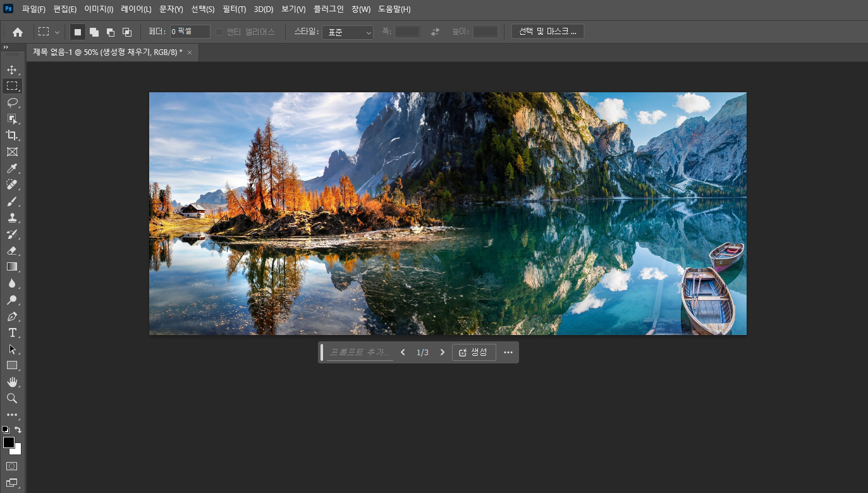Open the 필터(T) menu

(235, 9)
